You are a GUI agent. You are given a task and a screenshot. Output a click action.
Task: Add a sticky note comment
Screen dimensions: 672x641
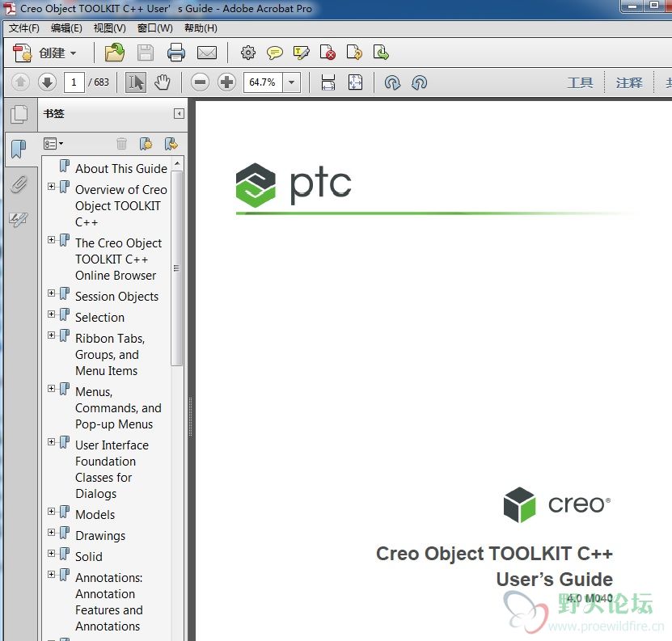(x=274, y=53)
